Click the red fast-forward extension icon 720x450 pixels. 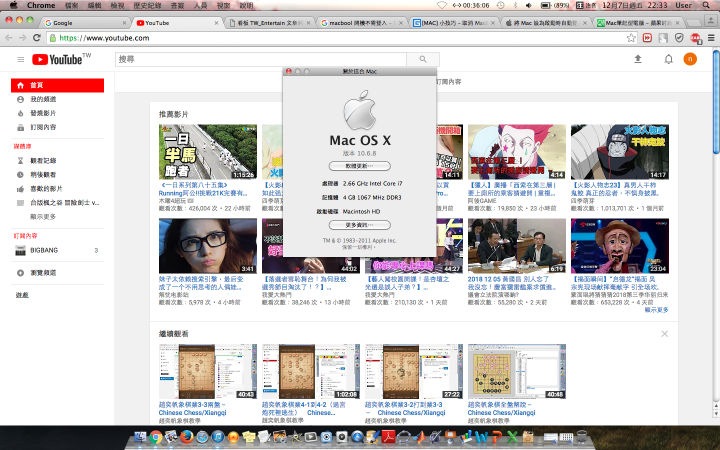point(647,38)
